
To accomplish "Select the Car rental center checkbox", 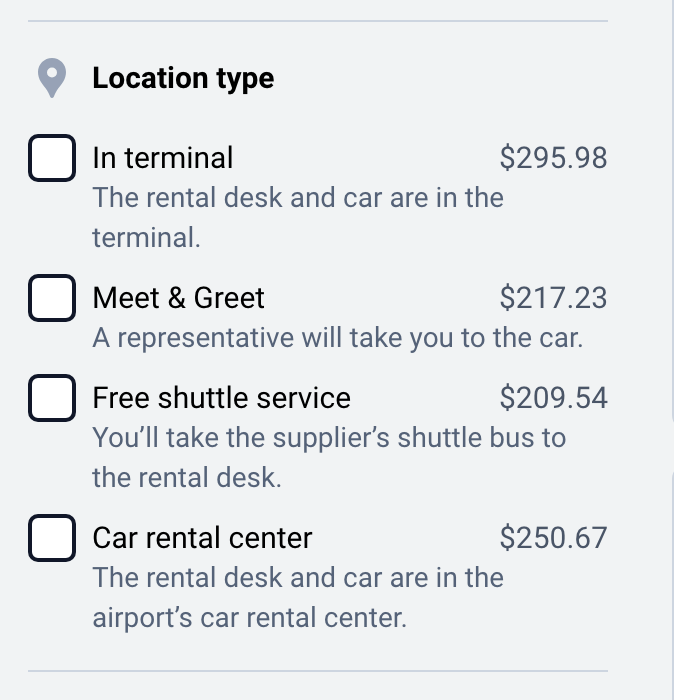I will coord(51,538).
